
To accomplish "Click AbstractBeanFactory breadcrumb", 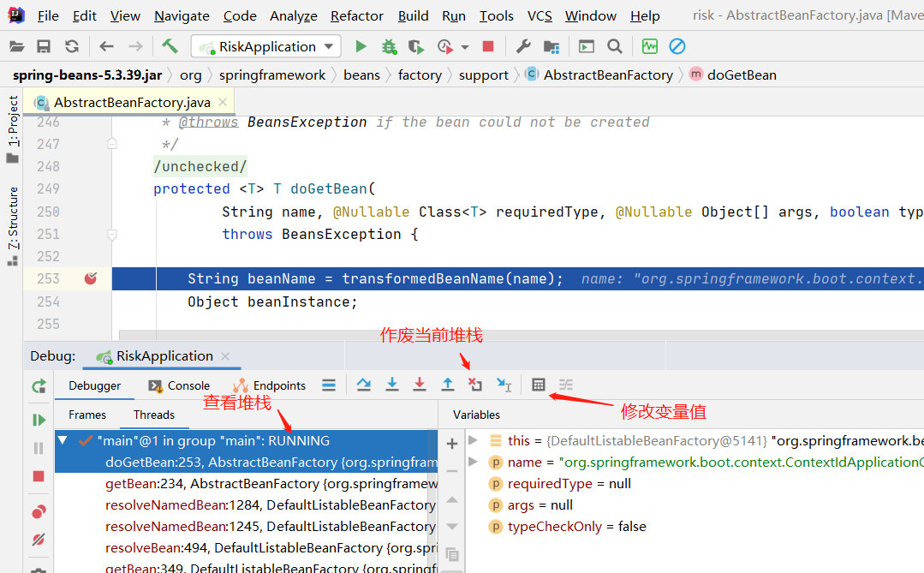I will point(599,75).
